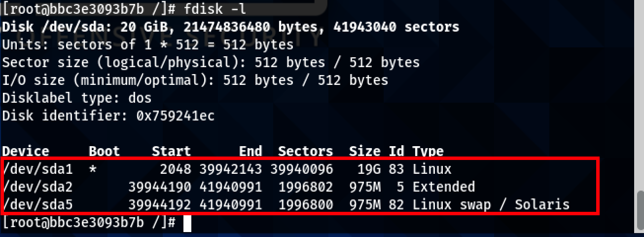
Task: Click the "Sectors" column header
Action: click(306, 151)
